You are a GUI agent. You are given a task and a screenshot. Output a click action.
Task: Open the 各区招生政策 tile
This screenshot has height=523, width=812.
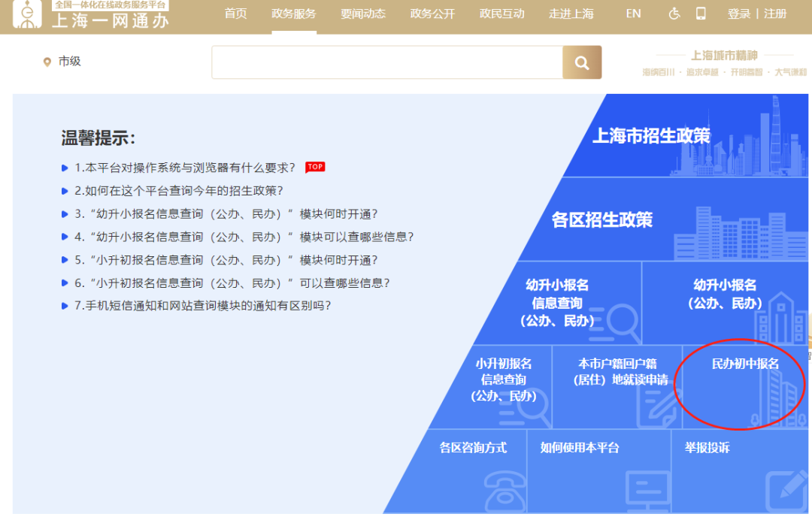click(x=663, y=219)
